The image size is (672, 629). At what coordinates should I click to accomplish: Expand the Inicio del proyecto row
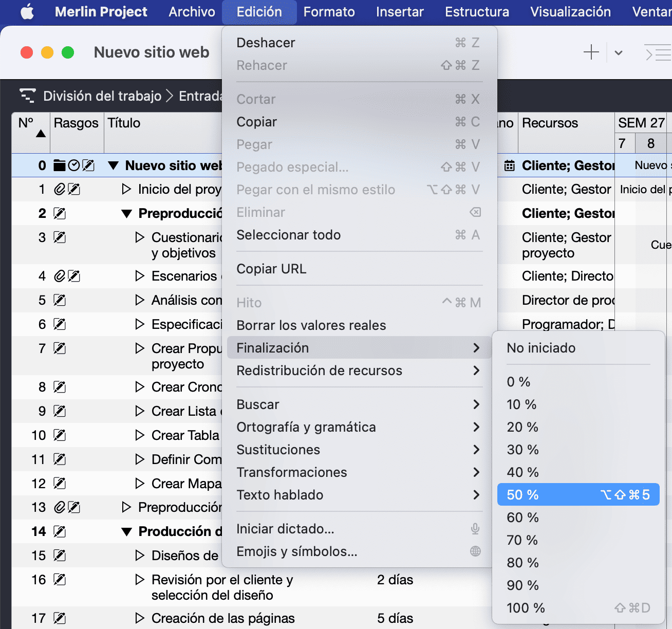tap(126, 190)
